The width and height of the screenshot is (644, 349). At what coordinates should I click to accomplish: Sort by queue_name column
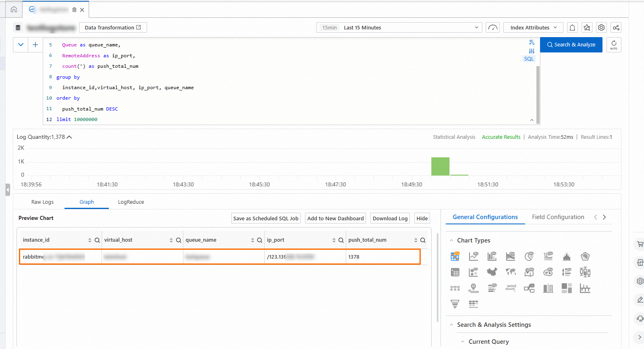pyautogui.click(x=253, y=240)
